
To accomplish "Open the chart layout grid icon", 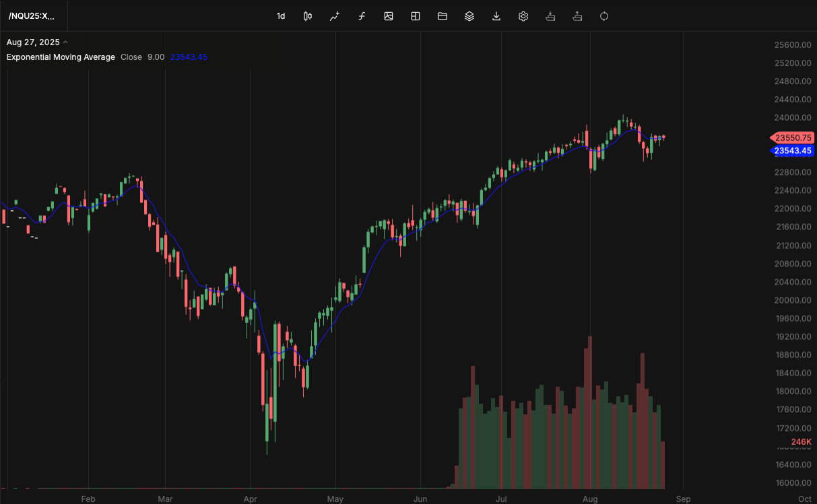I will click(415, 16).
